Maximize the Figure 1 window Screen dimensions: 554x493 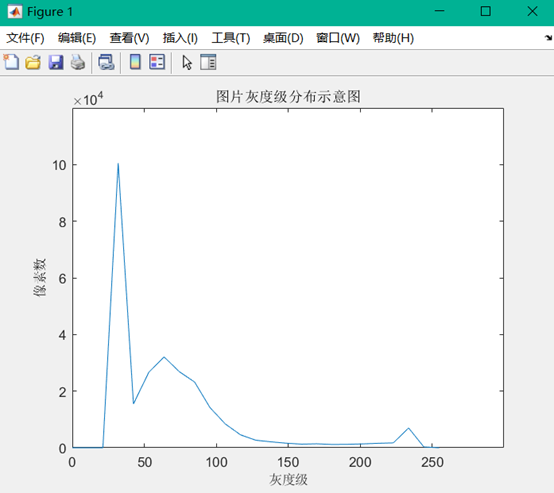[x=486, y=11]
